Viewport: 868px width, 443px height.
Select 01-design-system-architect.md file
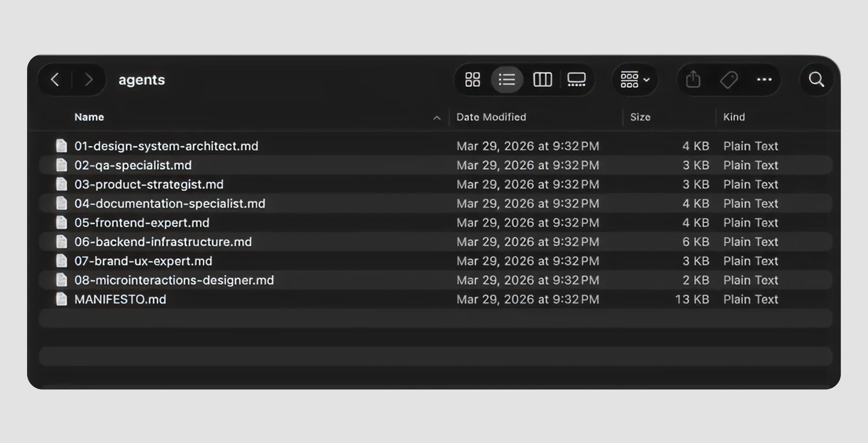point(166,146)
